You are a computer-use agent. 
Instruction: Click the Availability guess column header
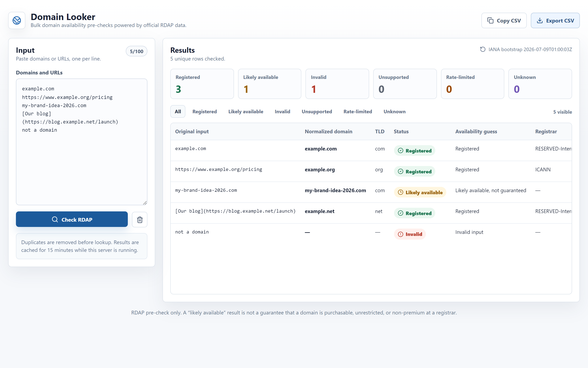476,131
